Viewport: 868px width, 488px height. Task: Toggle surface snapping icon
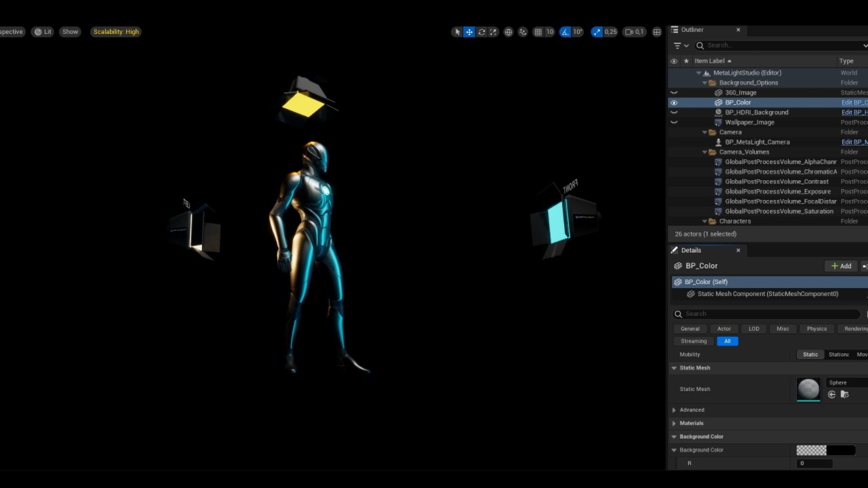523,32
